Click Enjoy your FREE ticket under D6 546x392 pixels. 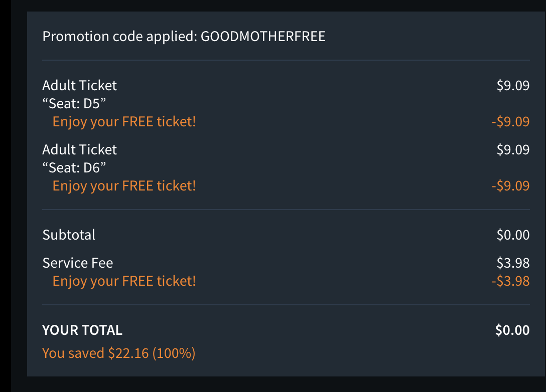pyautogui.click(x=124, y=185)
